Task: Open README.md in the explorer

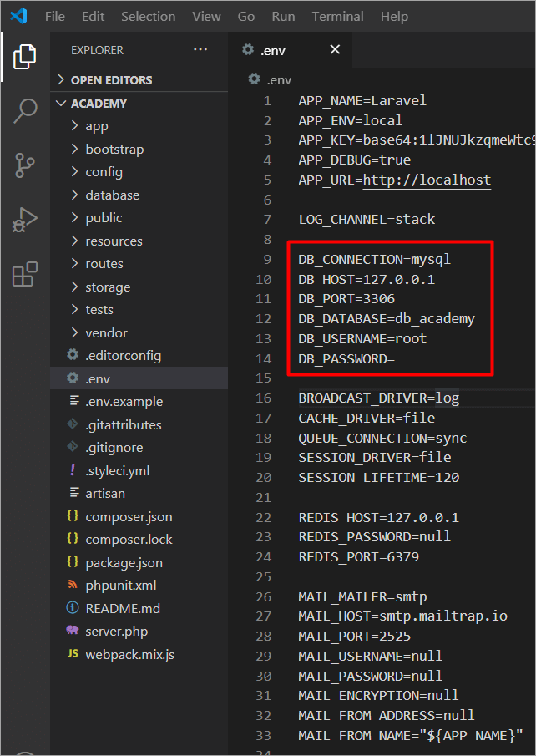Action: point(139,607)
